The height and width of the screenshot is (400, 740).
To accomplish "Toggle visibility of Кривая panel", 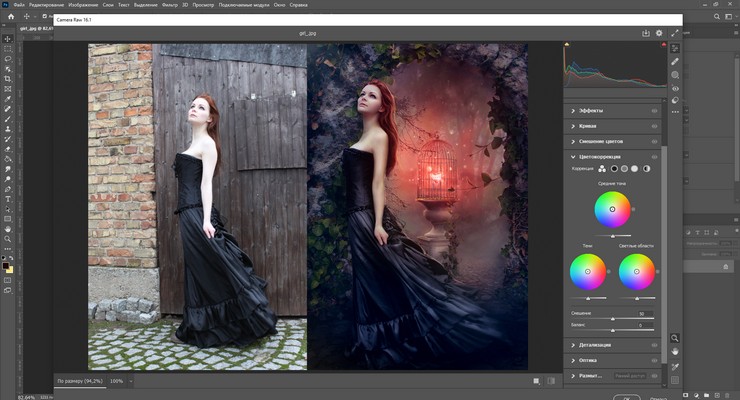I will tap(655, 127).
